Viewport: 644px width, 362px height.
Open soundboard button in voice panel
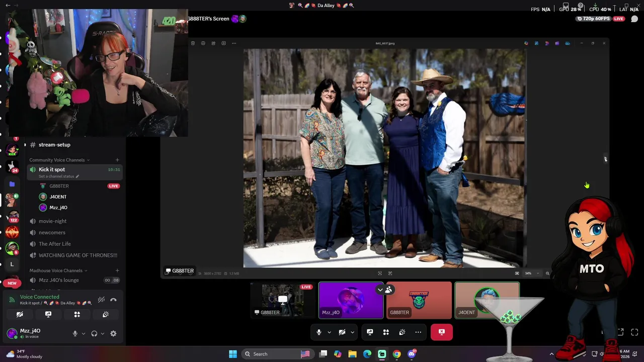pyautogui.click(x=106, y=314)
